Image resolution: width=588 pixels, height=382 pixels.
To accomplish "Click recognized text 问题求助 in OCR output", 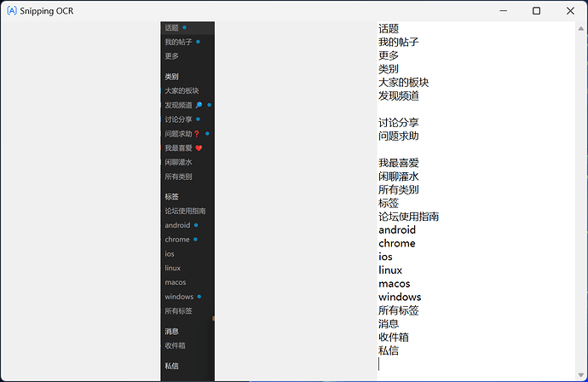I will point(399,136).
